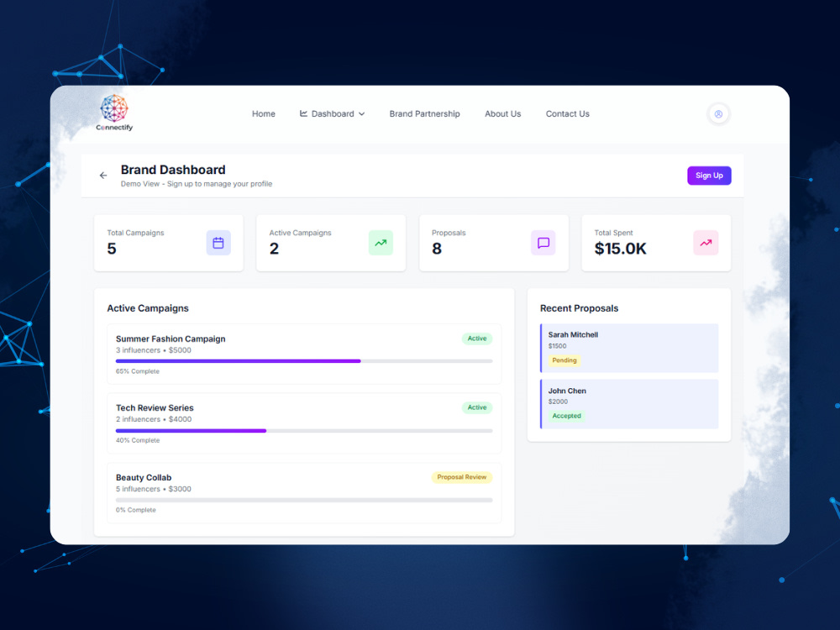Click the $15.0K total spent value
This screenshot has height=630, width=840.
(x=621, y=249)
